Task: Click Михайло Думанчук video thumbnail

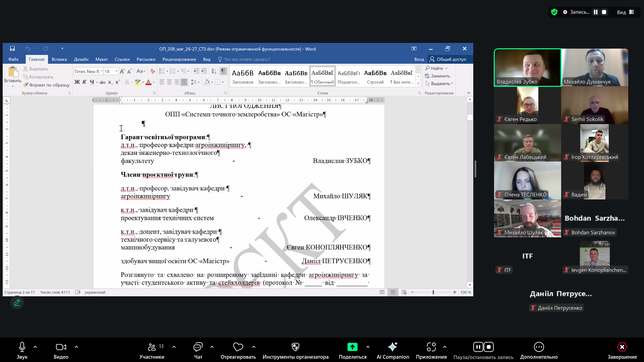Action: tap(594, 67)
